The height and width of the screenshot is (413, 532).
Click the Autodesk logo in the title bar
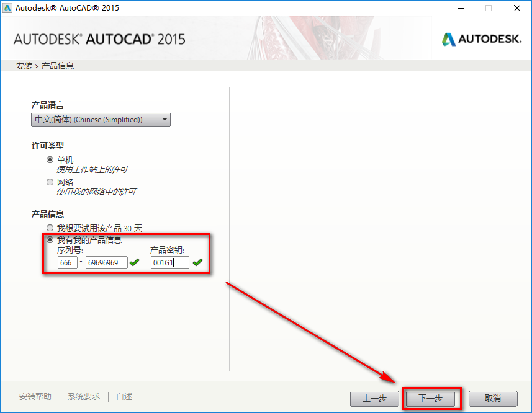tap(9, 8)
